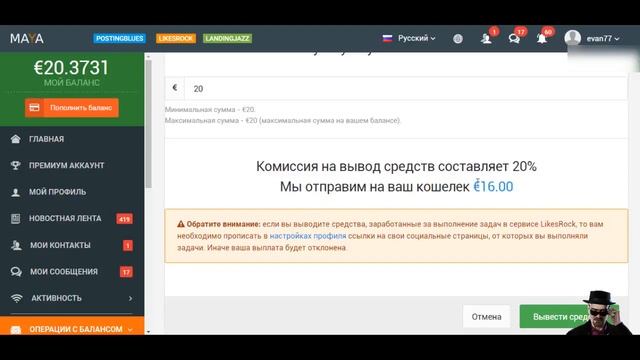Click the euro symbol beside amount field
The width and height of the screenshot is (640, 360).
(x=175, y=88)
